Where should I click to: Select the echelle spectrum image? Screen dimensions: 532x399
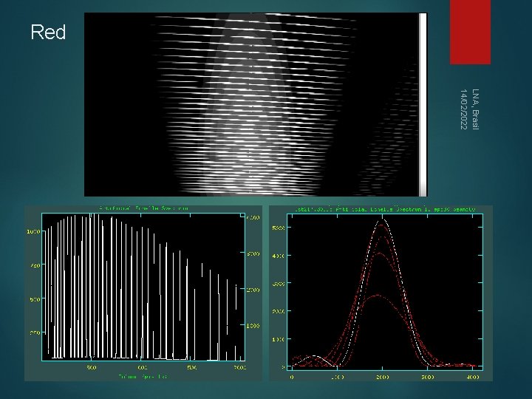click(256, 104)
